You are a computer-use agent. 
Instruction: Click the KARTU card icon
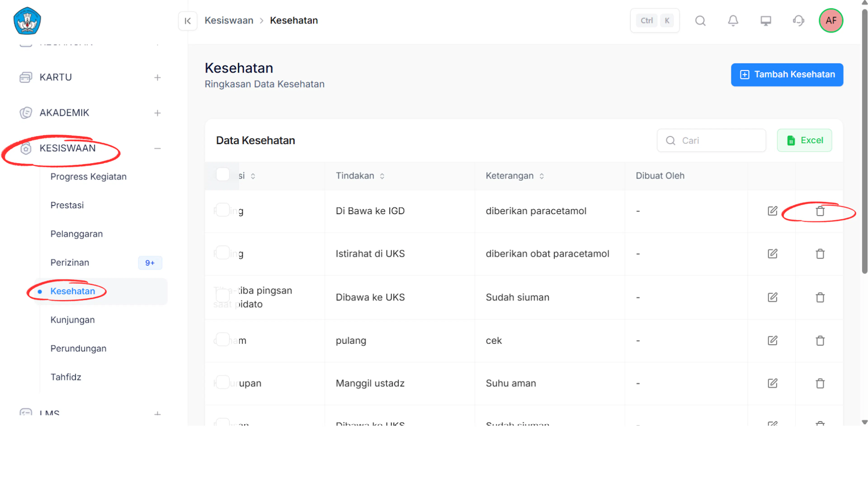click(x=26, y=77)
